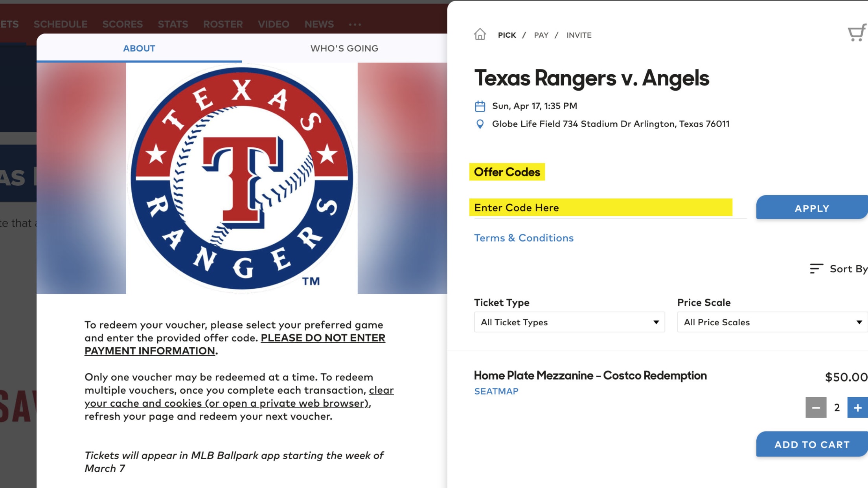Click the Offer Codes heading

tap(507, 172)
